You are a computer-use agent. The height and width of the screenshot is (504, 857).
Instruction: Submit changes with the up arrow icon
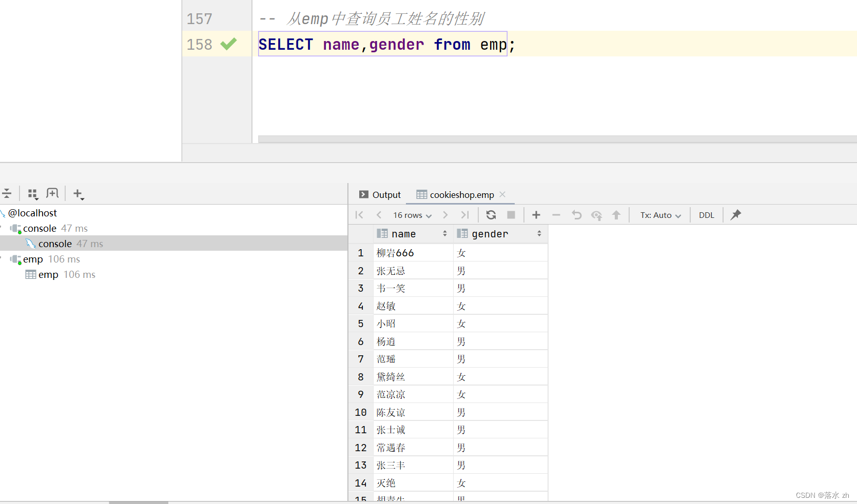(x=616, y=215)
